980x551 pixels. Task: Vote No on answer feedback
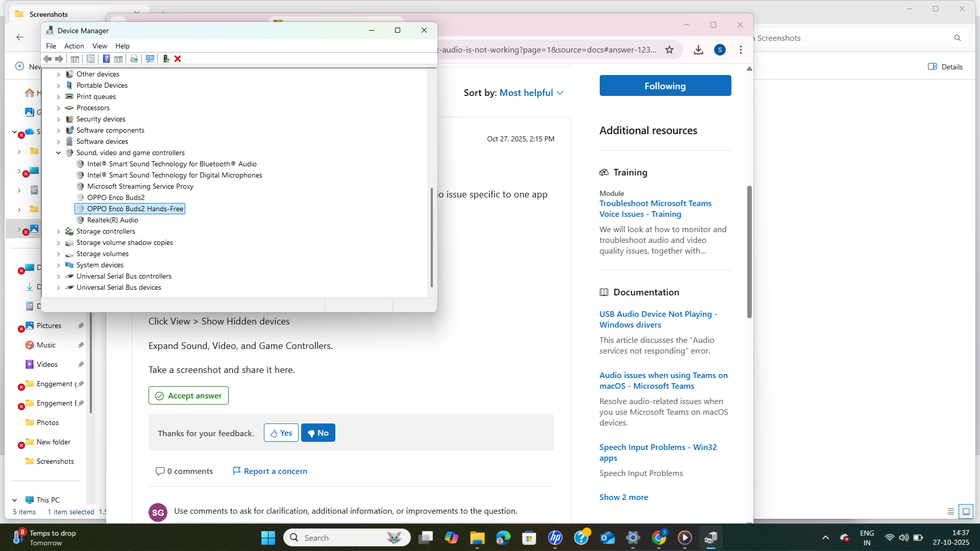click(317, 433)
